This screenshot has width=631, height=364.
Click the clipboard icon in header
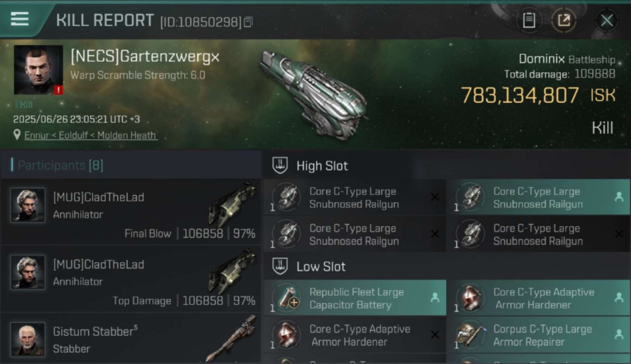point(529,20)
